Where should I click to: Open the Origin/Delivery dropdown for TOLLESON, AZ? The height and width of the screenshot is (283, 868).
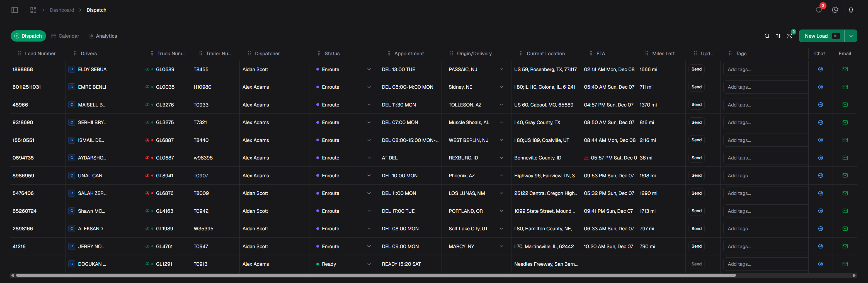(501, 105)
